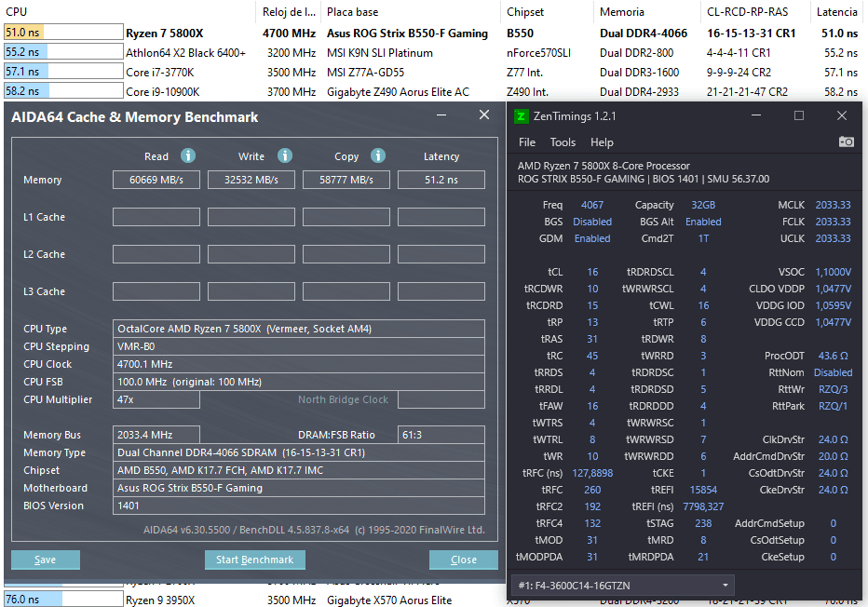Click the CPU column header
The width and height of the screenshot is (868, 607).
pyautogui.click(x=129, y=11)
